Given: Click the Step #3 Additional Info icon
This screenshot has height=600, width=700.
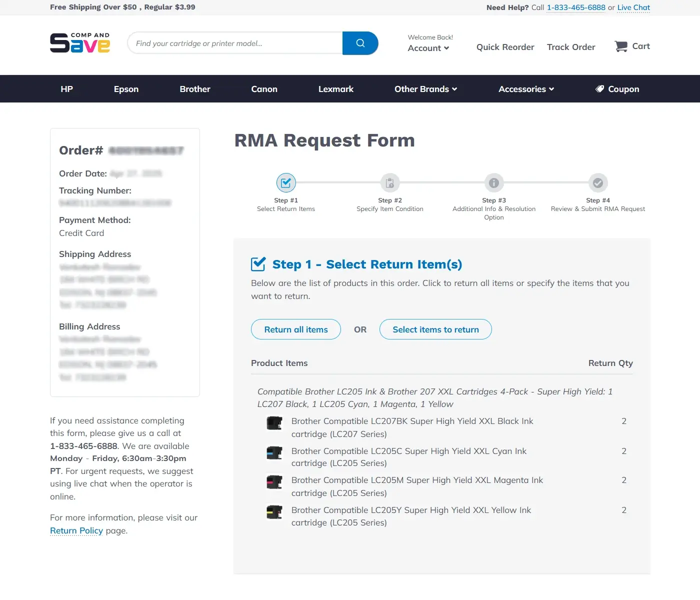Looking at the screenshot, I should tap(493, 182).
